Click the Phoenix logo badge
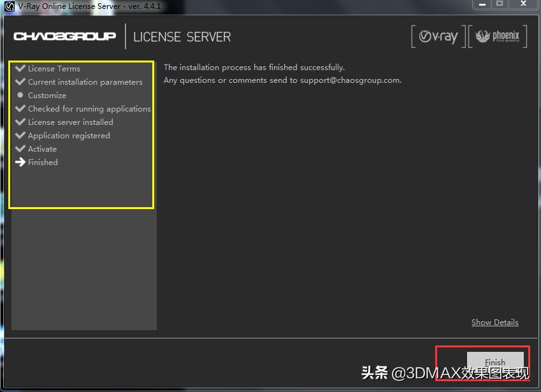 (x=498, y=36)
